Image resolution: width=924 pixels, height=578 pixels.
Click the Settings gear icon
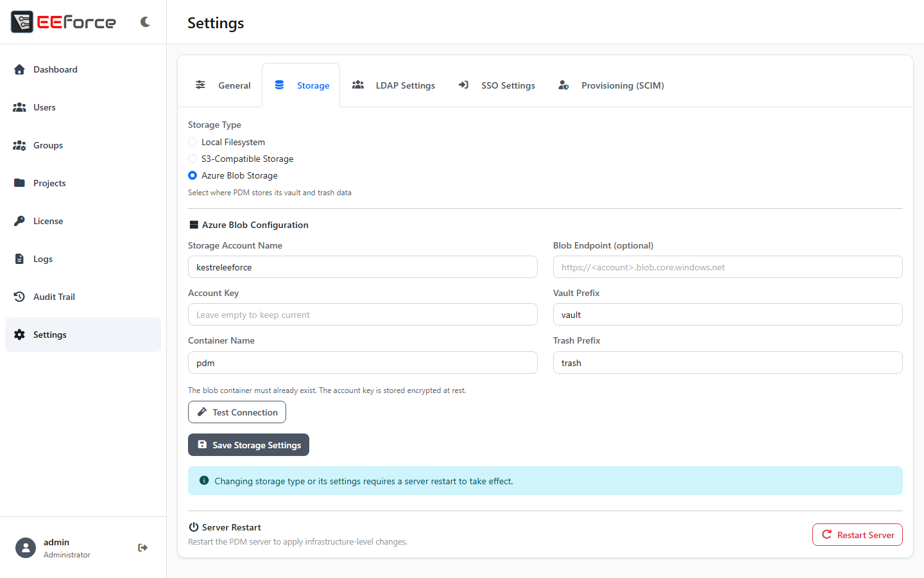(x=19, y=335)
